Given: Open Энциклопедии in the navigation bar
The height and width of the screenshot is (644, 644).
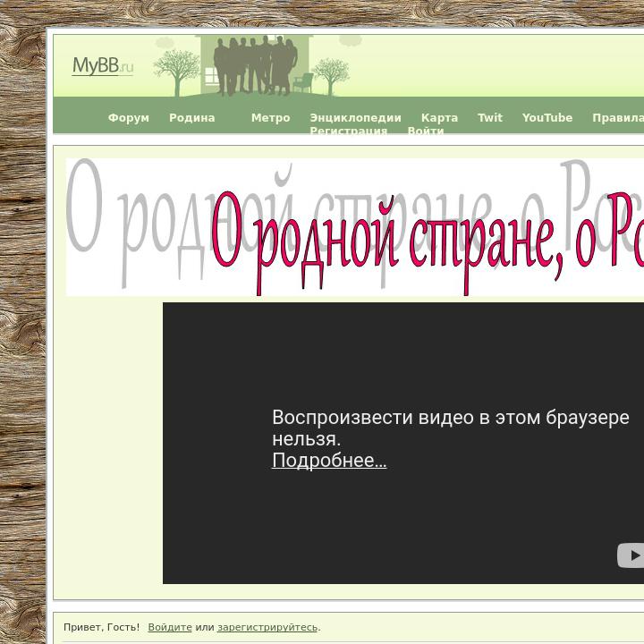Looking at the screenshot, I should (356, 118).
